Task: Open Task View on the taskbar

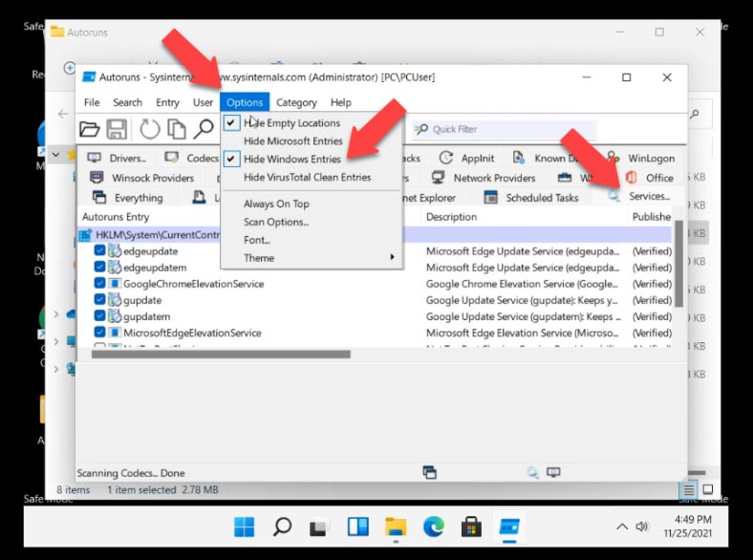Action: click(x=319, y=528)
